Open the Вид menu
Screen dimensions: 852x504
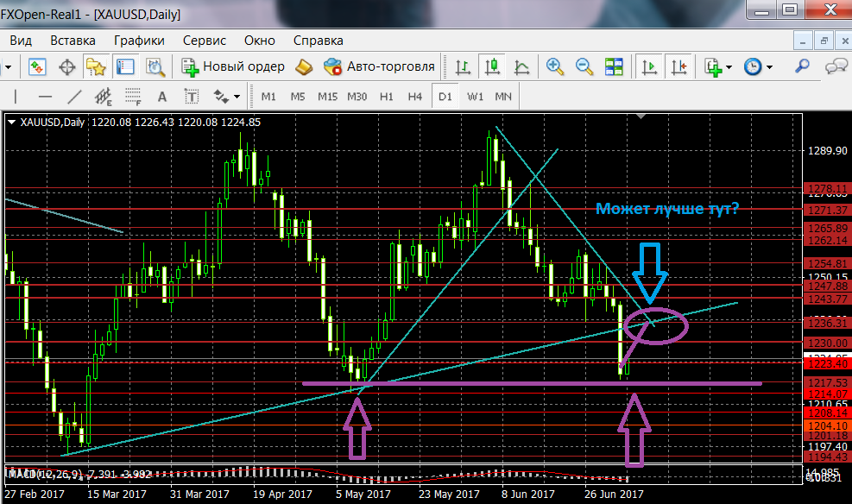coord(21,41)
